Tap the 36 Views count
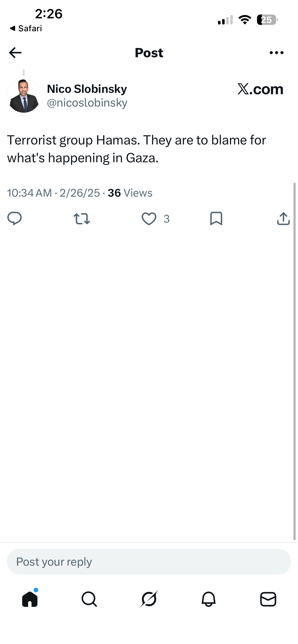This screenshot has height=644, width=298. click(130, 193)
